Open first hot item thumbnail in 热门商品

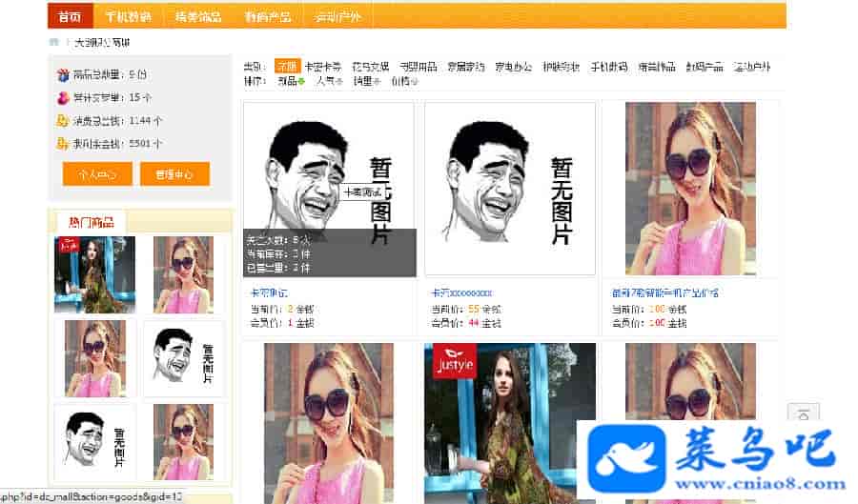(94, 274)
